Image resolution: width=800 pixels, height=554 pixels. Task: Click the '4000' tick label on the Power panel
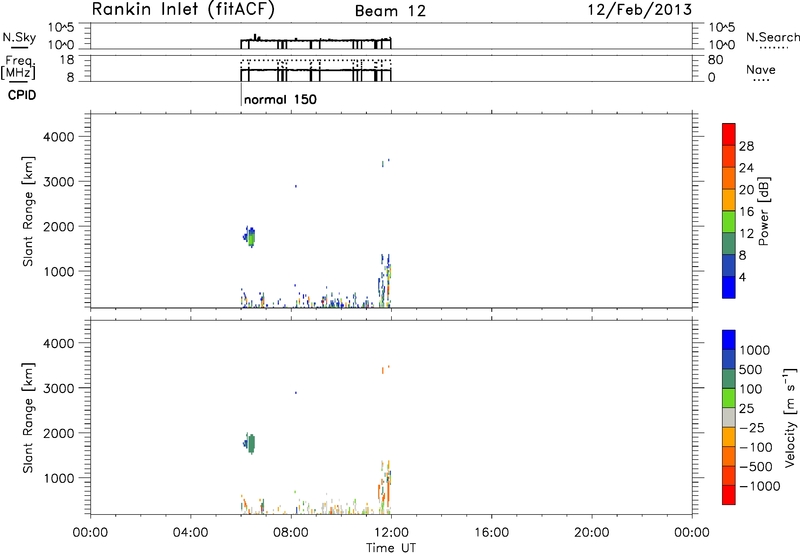coord(58,137)
